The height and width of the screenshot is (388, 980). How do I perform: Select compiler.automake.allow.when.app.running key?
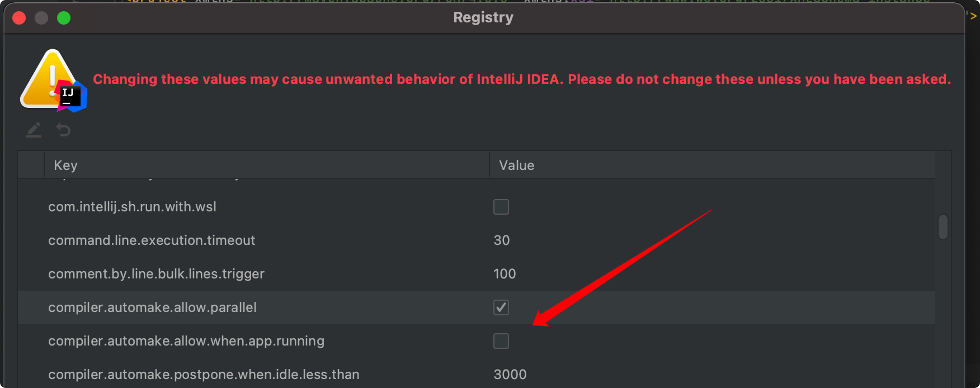[186, 341]
